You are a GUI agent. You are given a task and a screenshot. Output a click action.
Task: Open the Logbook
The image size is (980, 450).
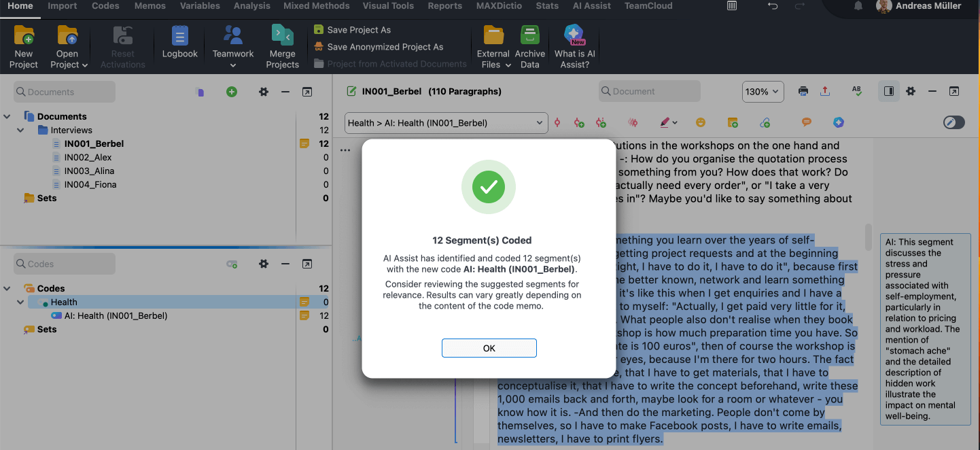pos(179,41)
